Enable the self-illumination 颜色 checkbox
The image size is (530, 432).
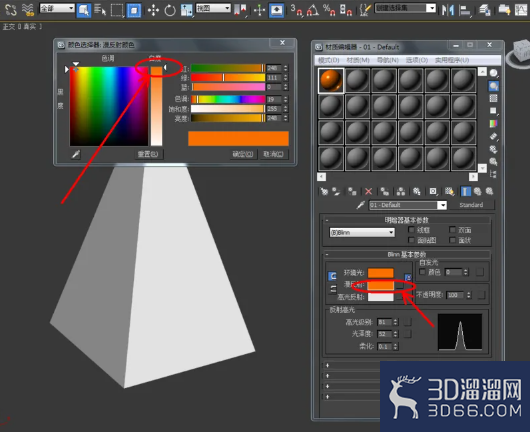pyautogui.click(x=422, y=272)
